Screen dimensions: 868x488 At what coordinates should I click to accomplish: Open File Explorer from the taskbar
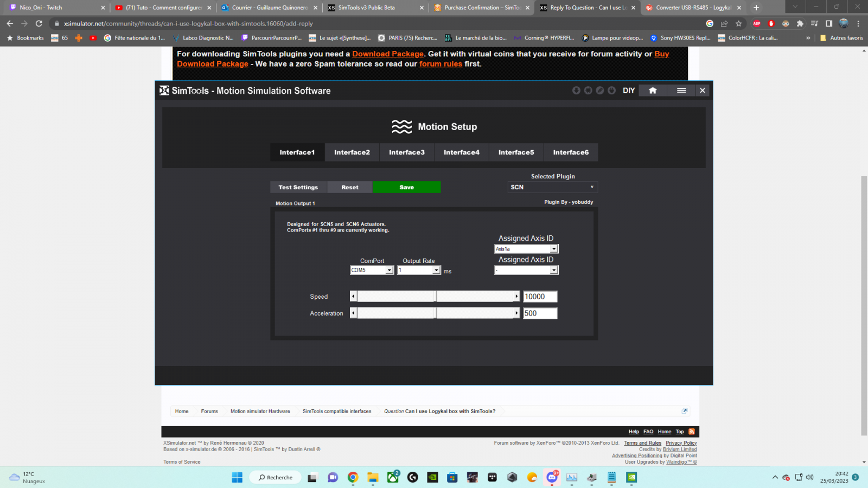(373, 477)
